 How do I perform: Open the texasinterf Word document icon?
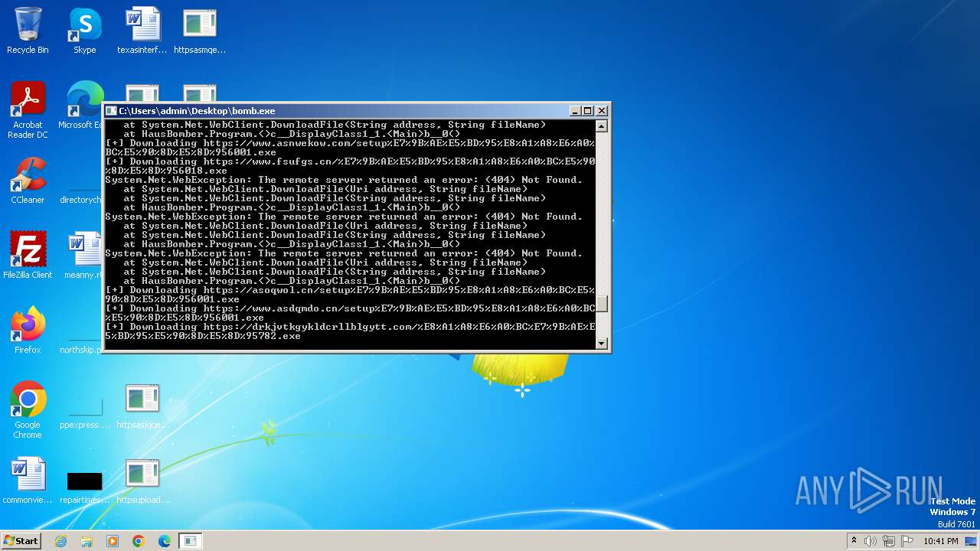(x=142, y=31)
